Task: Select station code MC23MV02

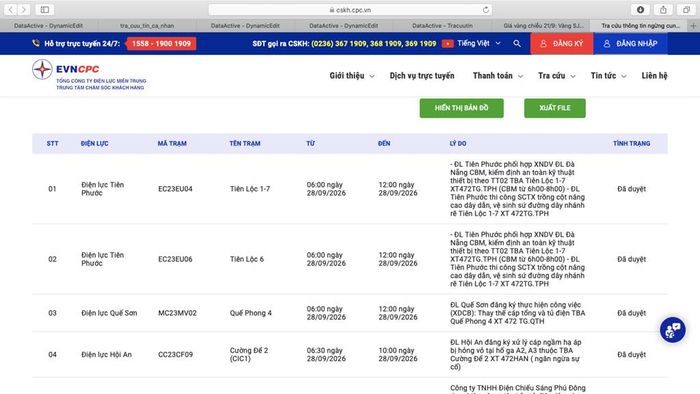Action: [177, 313]
